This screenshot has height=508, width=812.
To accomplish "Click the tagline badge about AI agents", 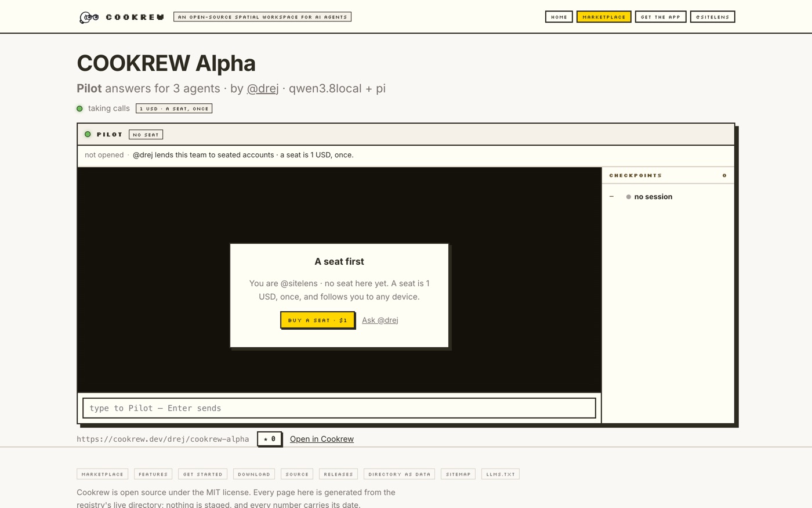I will [x=262, y=17].
